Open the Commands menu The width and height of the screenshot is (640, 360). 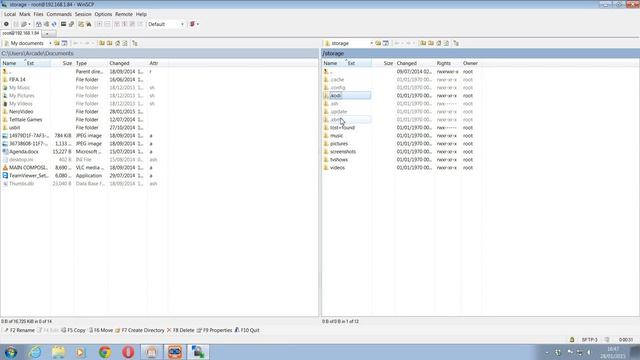[59, 14]
